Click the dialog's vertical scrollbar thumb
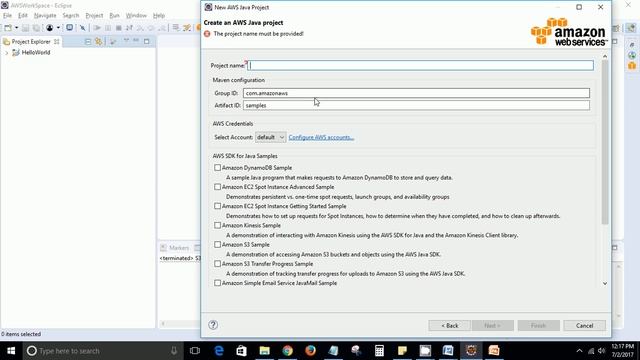This screenshot has width=640, height=360. [605, 142]
